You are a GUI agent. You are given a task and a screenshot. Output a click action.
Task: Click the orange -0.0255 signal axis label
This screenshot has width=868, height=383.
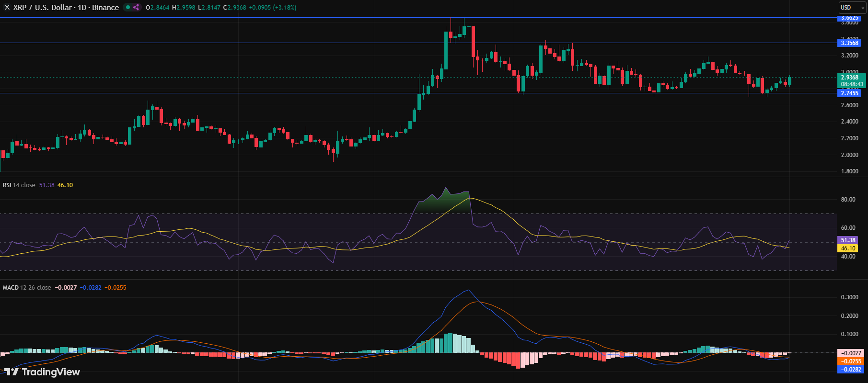[850, 361]
